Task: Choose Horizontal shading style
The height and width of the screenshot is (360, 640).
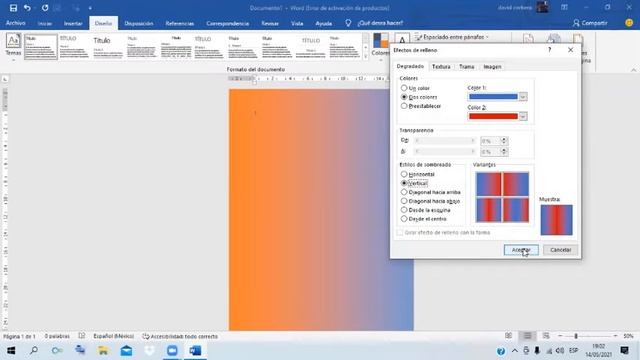Action: (404, 174)
